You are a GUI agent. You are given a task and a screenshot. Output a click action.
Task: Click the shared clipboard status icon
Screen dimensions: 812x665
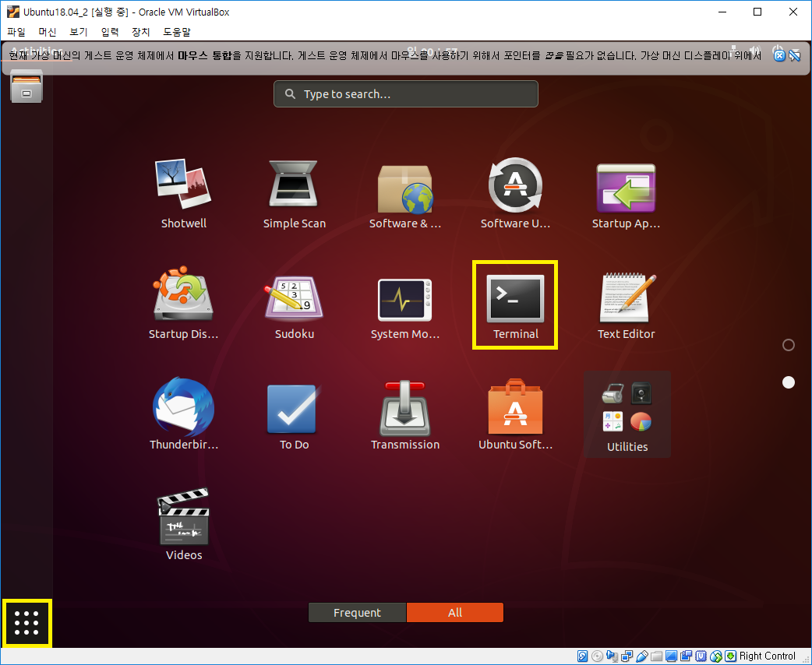tap(687, 656)
